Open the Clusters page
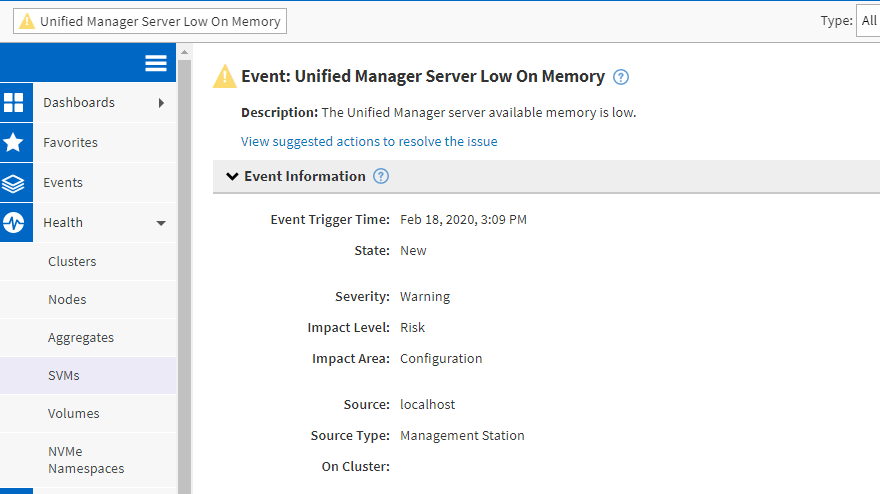Image resolution: width=880 pixels, height=494 pixels. [x=72, y=262]
